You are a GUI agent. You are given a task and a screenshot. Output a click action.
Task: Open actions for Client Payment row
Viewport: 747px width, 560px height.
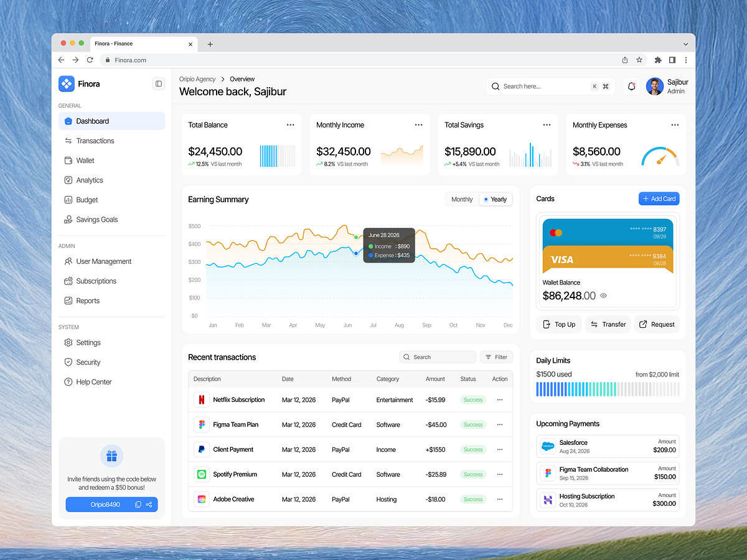pos(500,449)
